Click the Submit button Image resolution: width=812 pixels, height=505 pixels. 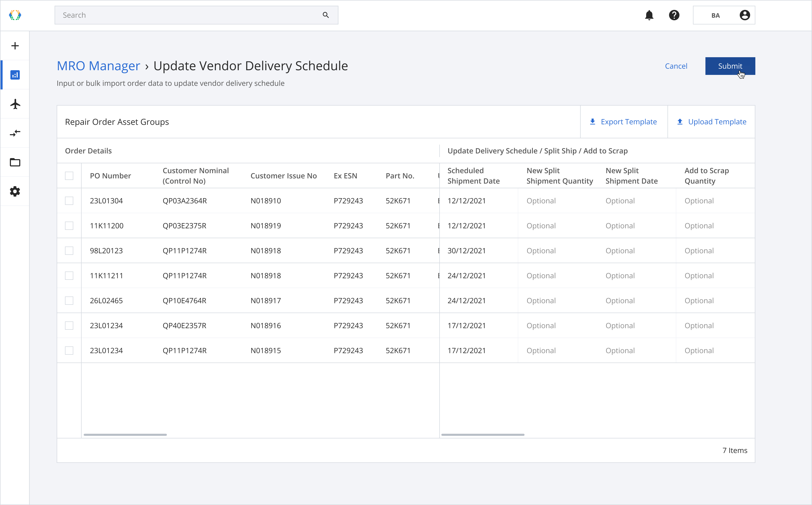(730, 66)
